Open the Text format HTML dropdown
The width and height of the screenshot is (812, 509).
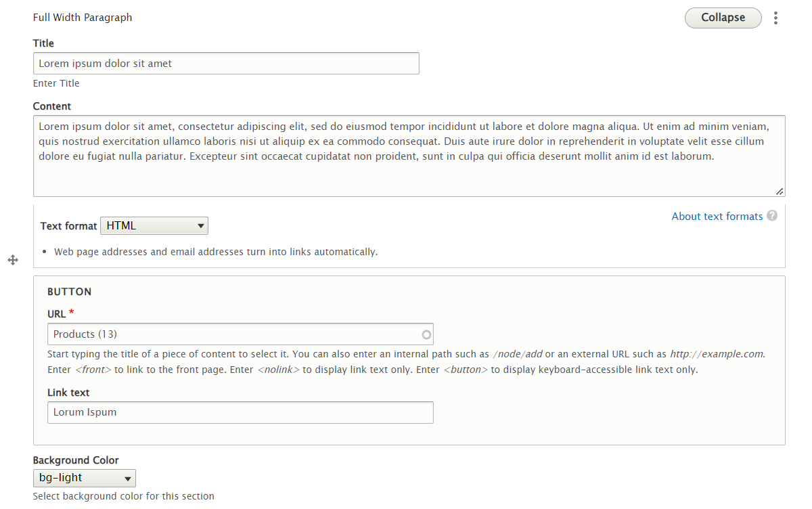click(154, 226)
